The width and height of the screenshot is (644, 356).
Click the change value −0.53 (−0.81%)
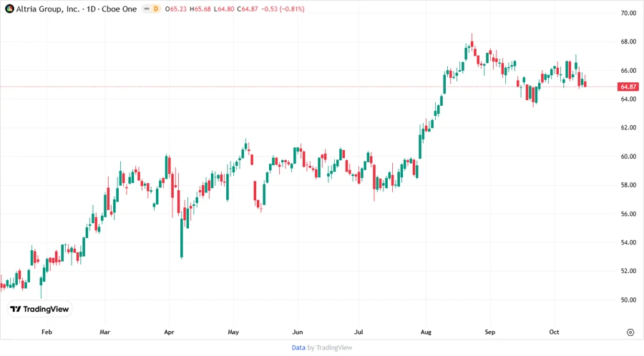[283, 9]
